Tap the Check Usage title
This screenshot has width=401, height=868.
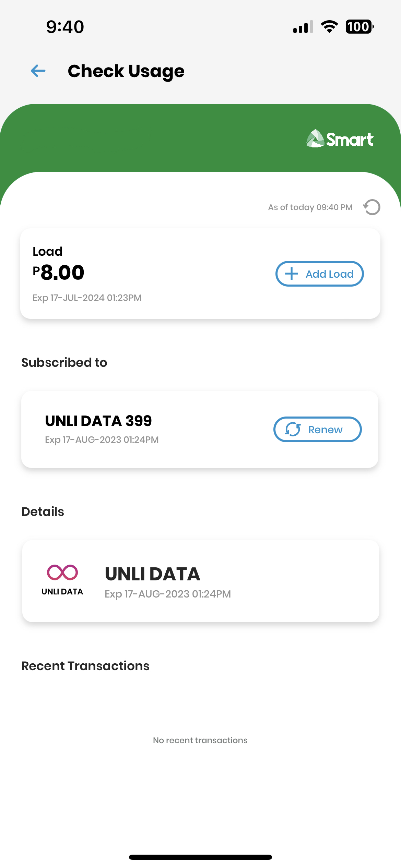click(126, 71)
